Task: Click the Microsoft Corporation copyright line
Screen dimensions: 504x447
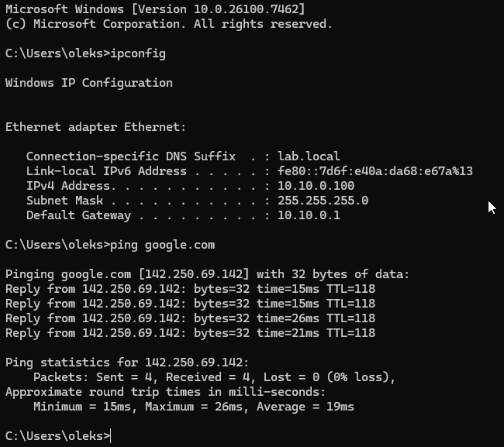Action: (169, 24)
